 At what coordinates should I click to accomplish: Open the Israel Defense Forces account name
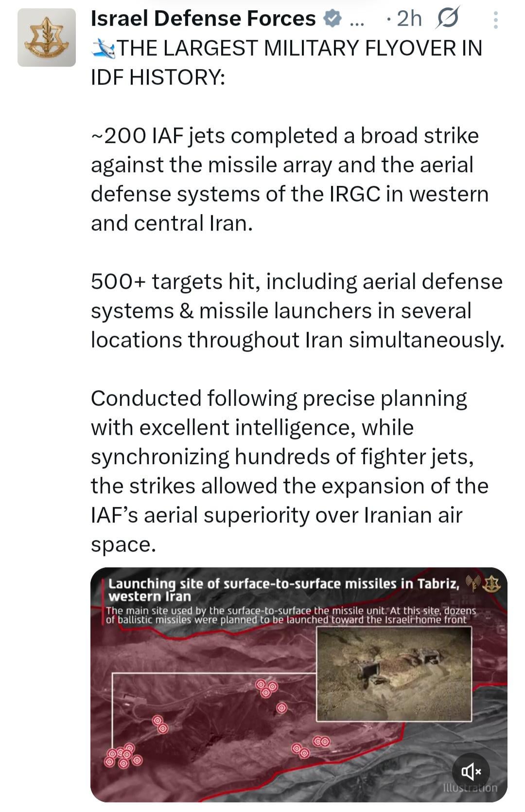(203, 19)
